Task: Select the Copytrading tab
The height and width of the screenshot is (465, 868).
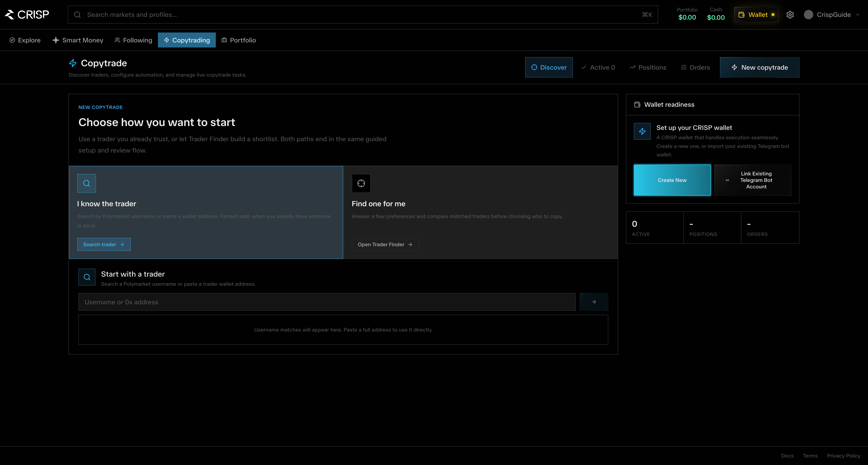Action: click(x=187, y=40)
